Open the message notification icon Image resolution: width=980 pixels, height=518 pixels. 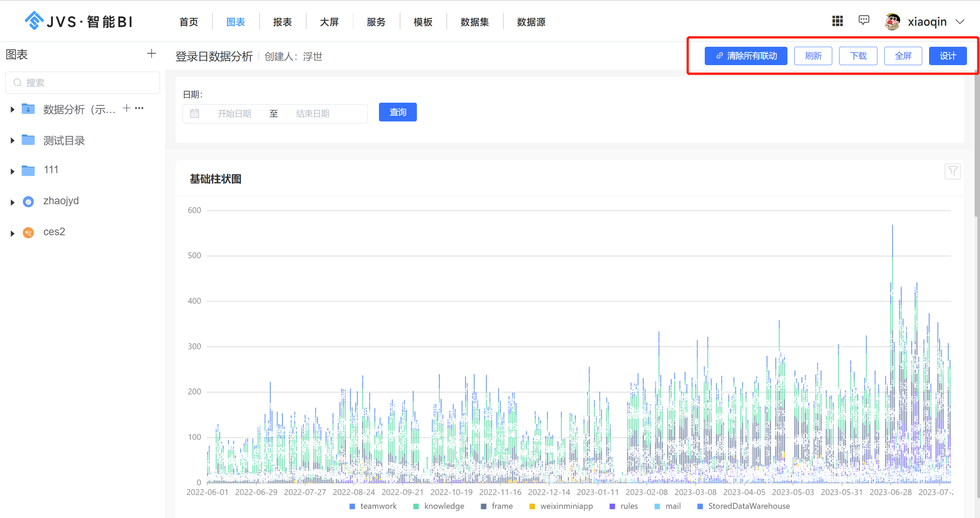(864, 20)
